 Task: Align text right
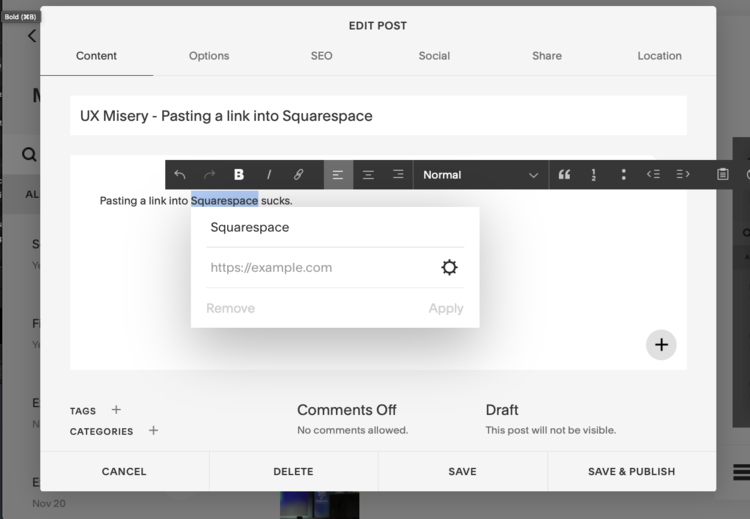pos(398,175)
